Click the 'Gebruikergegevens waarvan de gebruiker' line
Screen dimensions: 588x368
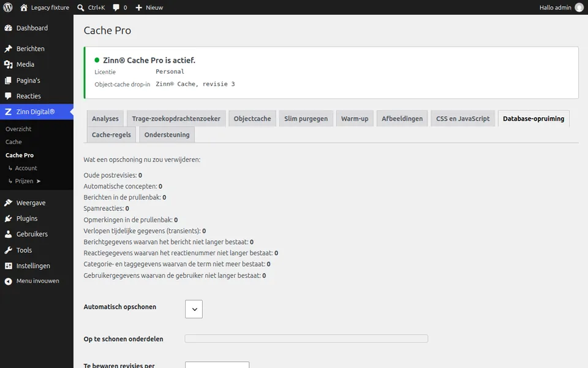[175, 275]
